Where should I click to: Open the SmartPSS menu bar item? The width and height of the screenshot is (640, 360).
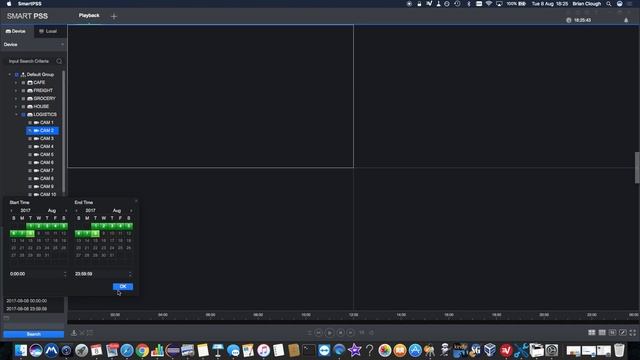pyautogui.click(x=30, y=4)
